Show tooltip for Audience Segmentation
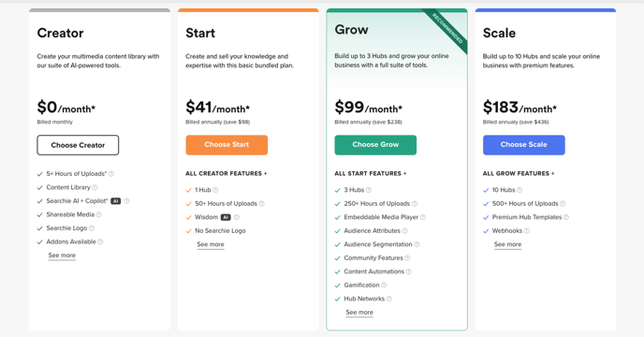The width and height of the screenshot is (644, 337). [417, 244]
